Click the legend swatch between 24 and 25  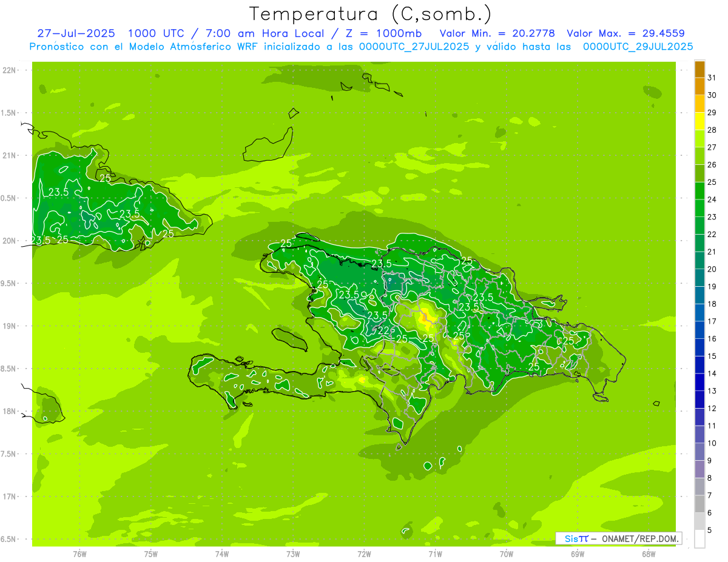(699, 191)
